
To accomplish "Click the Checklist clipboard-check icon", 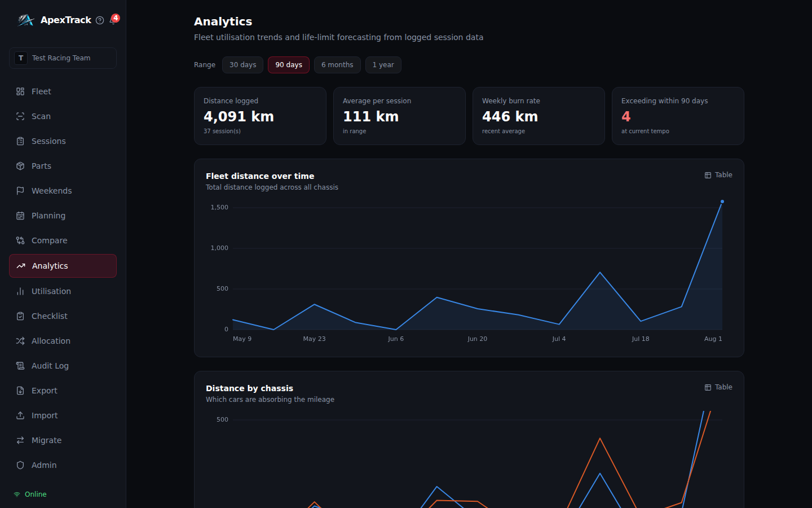I will coord(20,316).
